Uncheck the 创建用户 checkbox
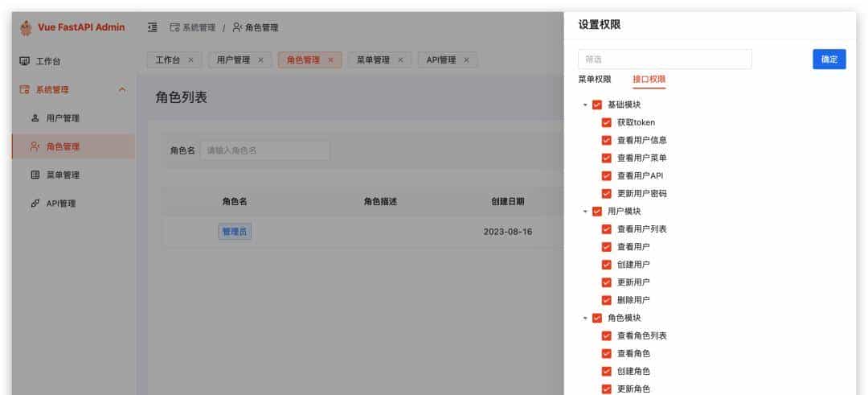 click(x=607, y=264)
